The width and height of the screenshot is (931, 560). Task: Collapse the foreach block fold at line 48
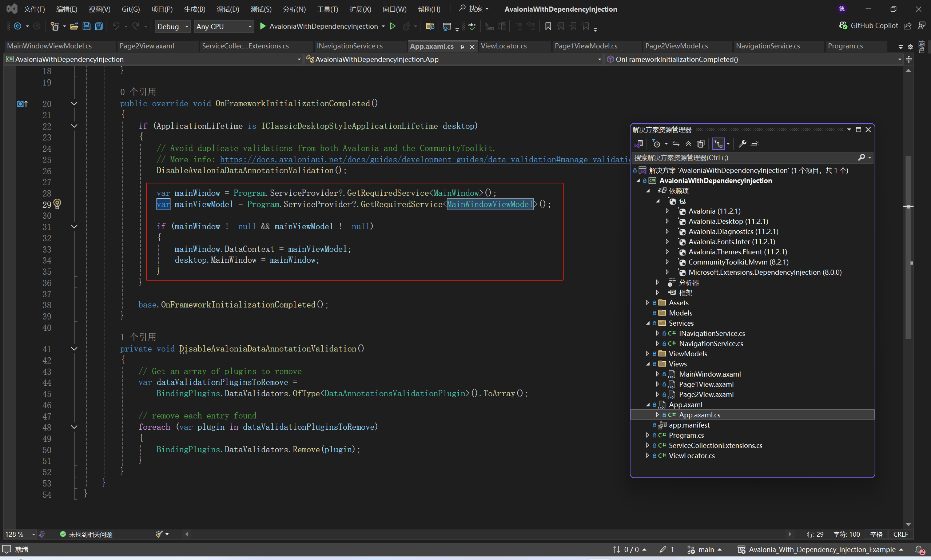click(74, 427)
